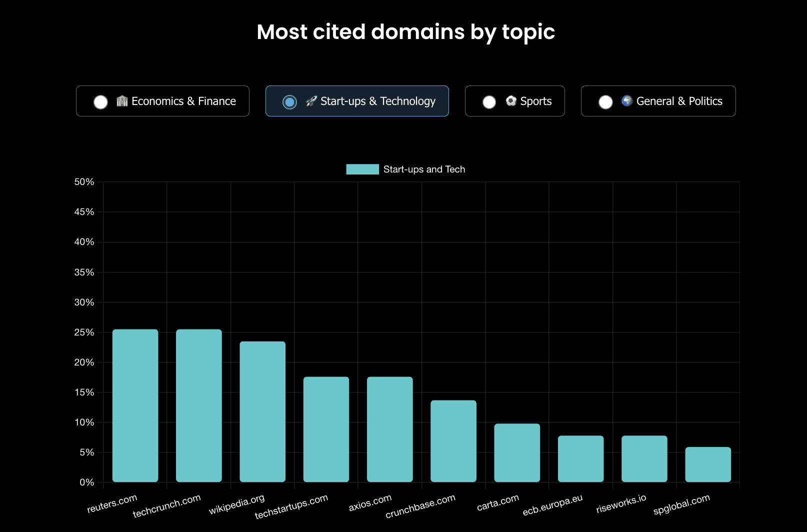Viewport: 807px width, 532px height.
Task: Click the Start-ups and Tech legend label
Action: (x=424, y=169)
